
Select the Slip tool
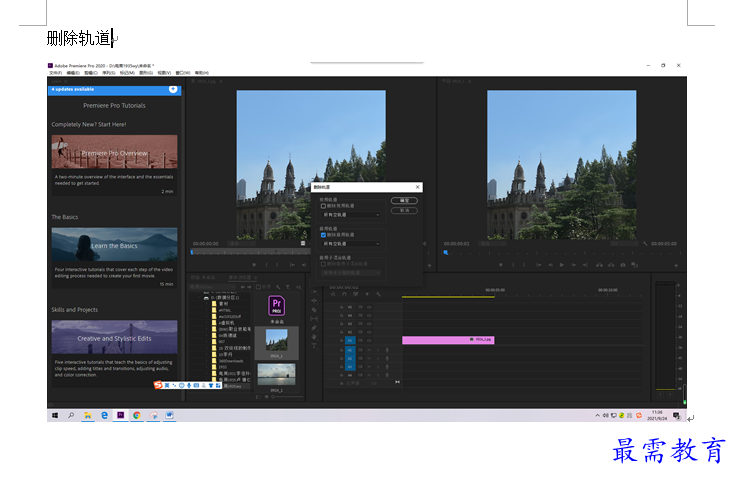point(314,319)
